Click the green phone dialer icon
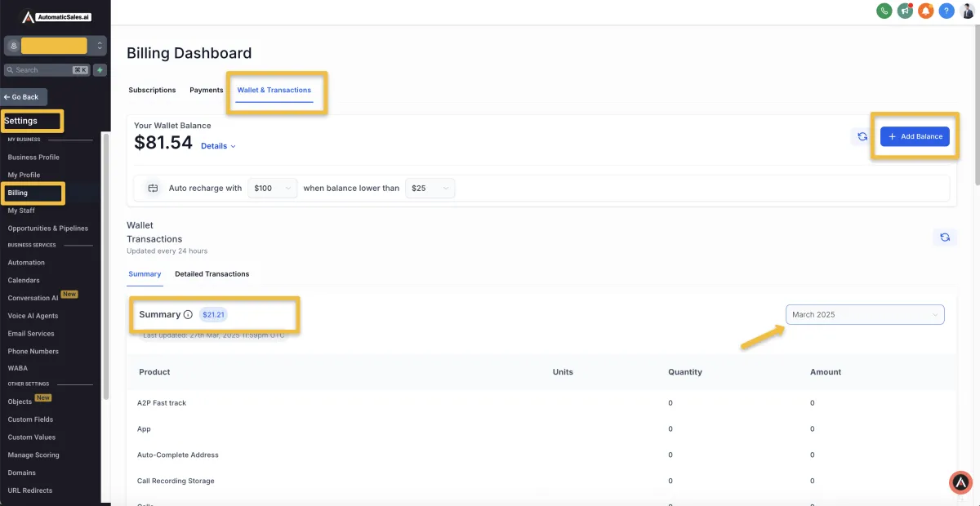 click(884, 11)
